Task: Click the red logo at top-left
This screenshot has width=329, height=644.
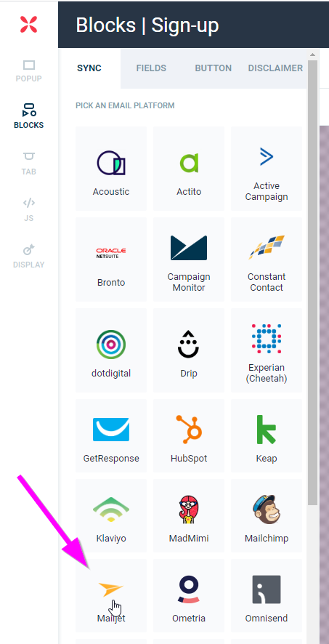Action: [29, 25]
